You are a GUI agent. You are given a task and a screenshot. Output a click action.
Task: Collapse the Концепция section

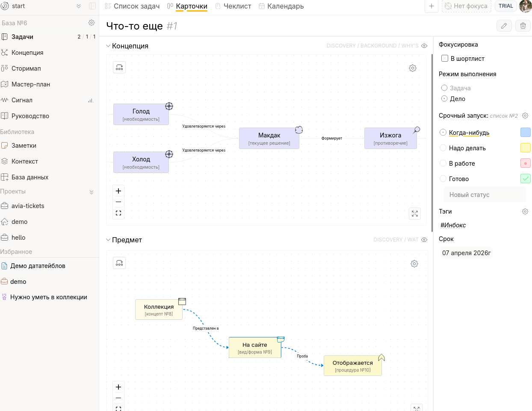pos(108,46)
